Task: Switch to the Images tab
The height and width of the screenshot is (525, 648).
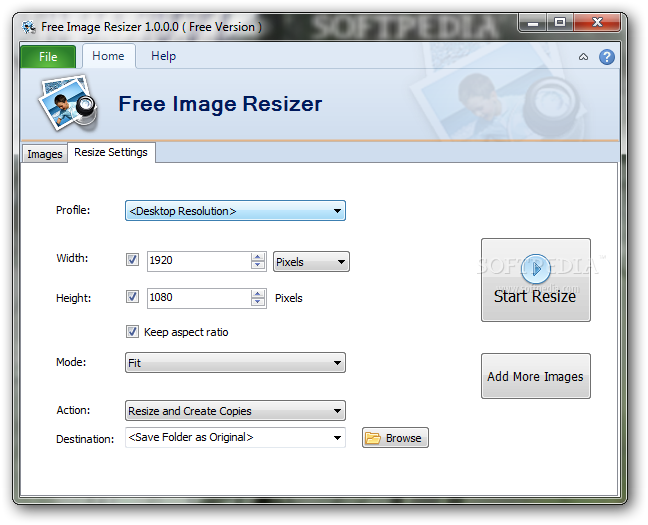Action: click(x=45, y=154)
